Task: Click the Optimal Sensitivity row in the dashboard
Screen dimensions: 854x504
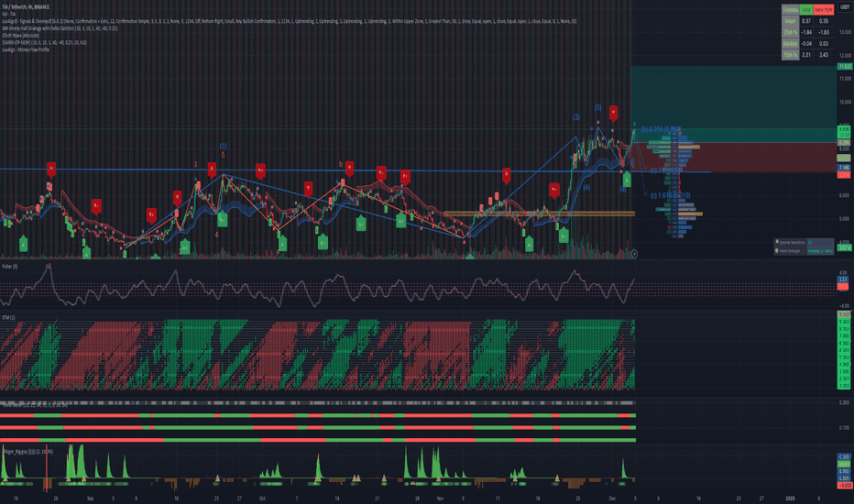Action: (804, 243)
